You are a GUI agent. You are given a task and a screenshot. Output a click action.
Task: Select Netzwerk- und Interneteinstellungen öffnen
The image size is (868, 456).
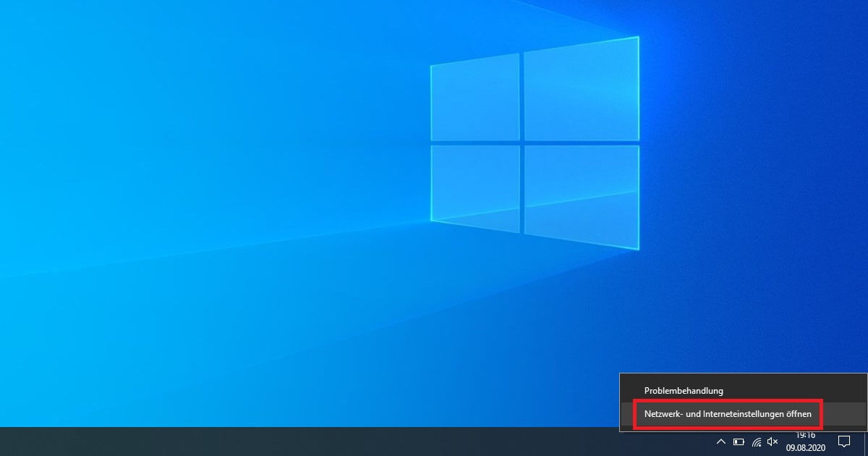coord(728,414)
